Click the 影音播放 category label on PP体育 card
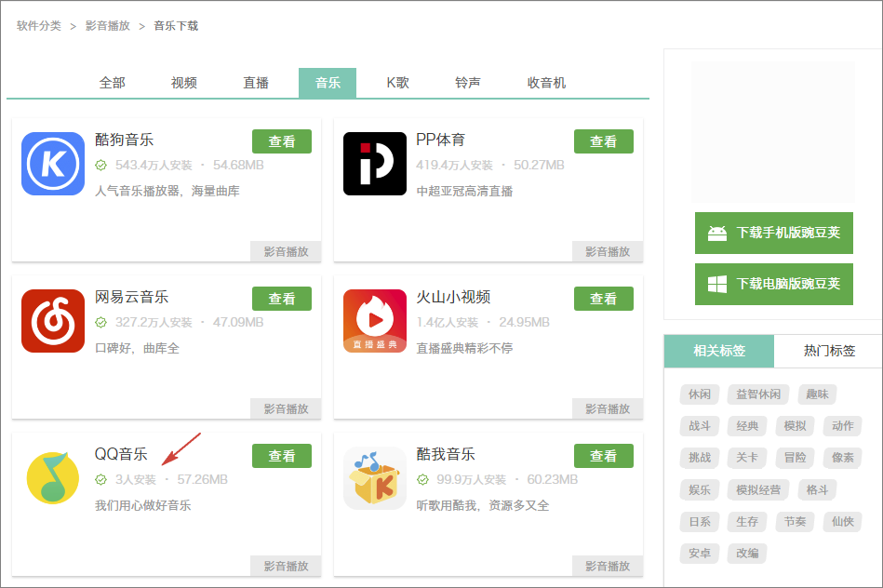This screenshot has width=883, height=588. pos(608,252)
